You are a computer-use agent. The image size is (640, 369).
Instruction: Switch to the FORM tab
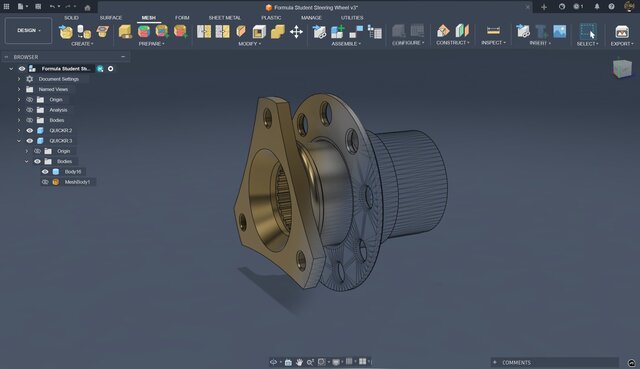click(182, 18)
